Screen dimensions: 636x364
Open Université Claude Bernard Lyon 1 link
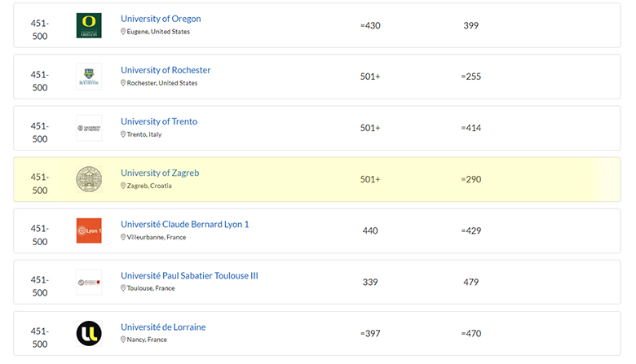[x=185, y=224]
